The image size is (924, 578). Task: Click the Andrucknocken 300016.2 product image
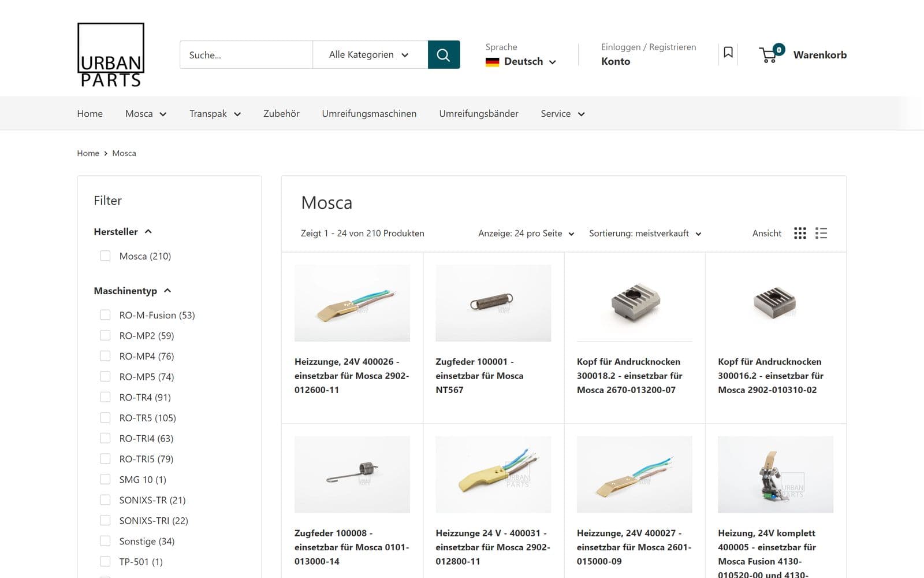(776, 303)
